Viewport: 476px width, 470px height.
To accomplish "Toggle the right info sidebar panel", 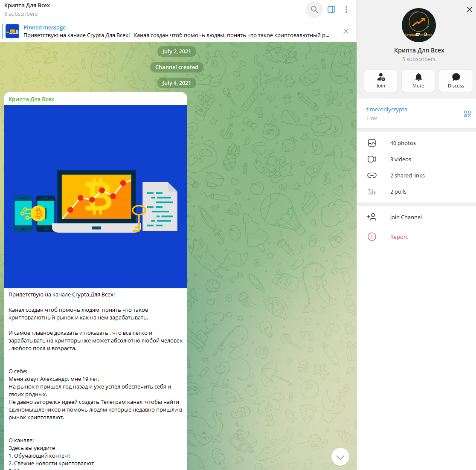I will tap(331, 9).
